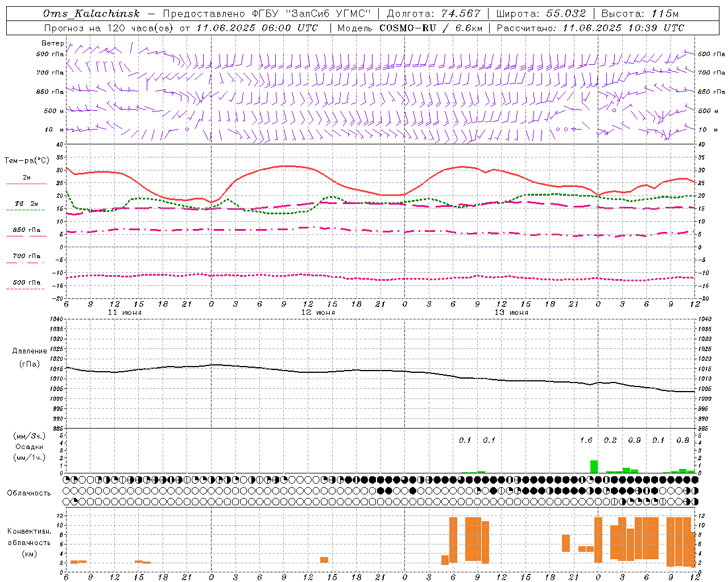The image size is (728, 582).
Task: Click the "Давление" pressure chart label
Action: [29, 351]
